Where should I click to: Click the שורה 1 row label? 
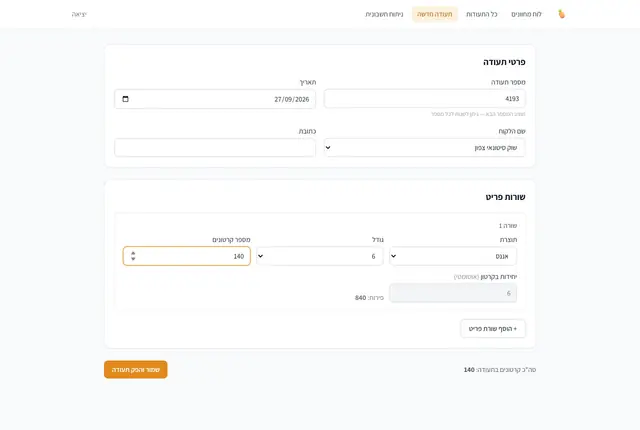[508, 226]
